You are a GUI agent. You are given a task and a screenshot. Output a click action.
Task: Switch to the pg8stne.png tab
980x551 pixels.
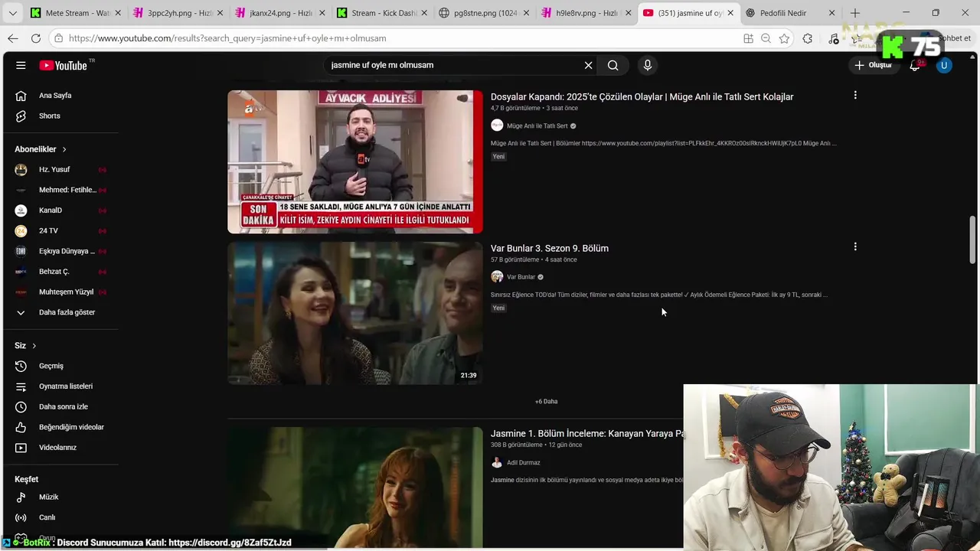coord(483,13)
